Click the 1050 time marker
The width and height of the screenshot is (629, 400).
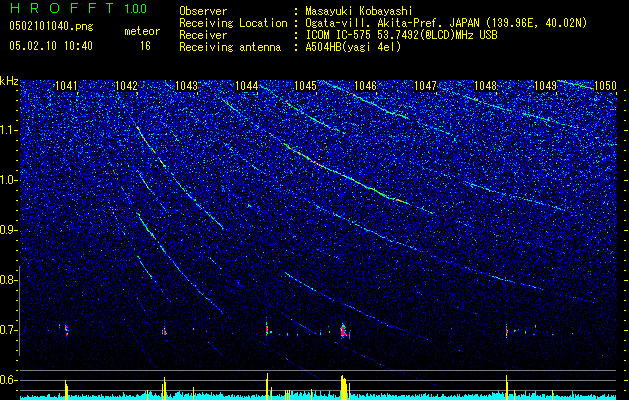(x=605, y=86)
